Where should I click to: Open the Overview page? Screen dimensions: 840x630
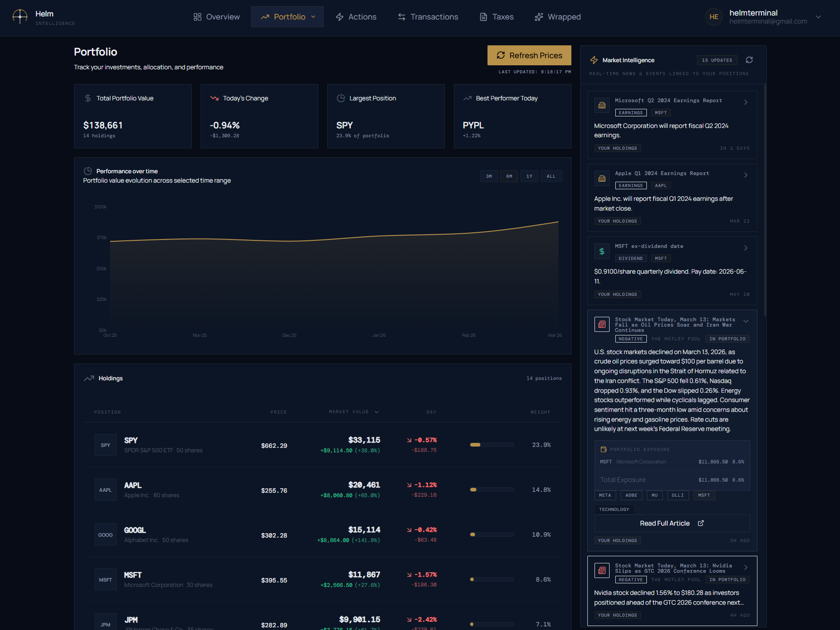click(x=217, y=17)
